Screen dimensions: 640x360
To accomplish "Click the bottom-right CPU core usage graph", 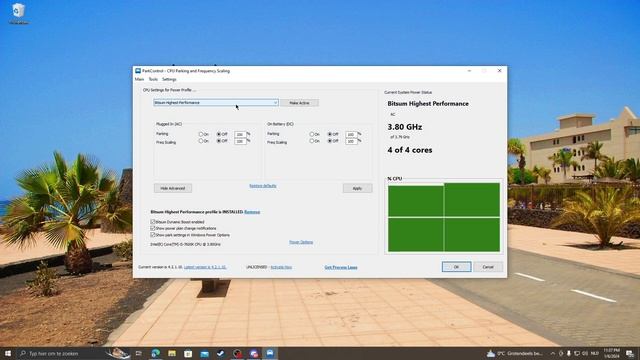I will [472, 235].
